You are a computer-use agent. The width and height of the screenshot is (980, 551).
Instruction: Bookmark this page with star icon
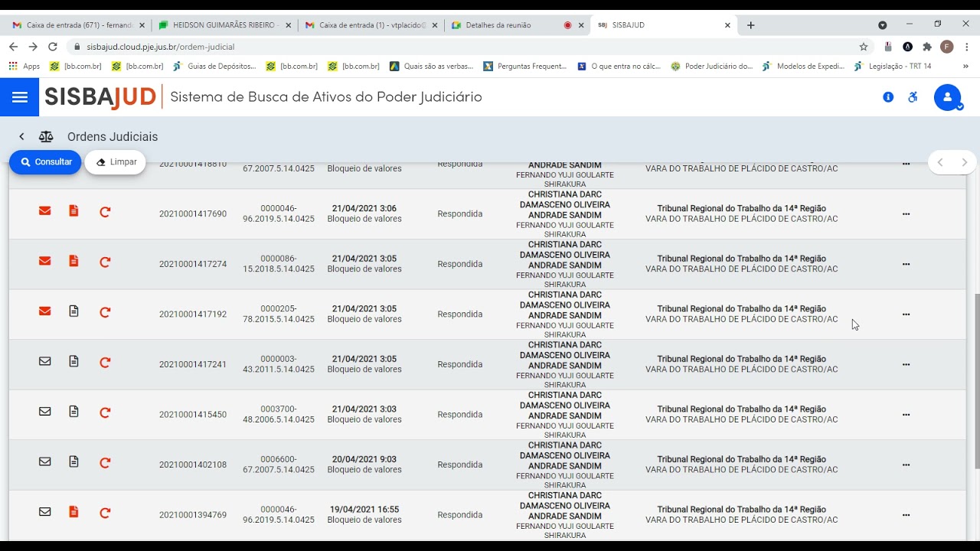(864, 47)
